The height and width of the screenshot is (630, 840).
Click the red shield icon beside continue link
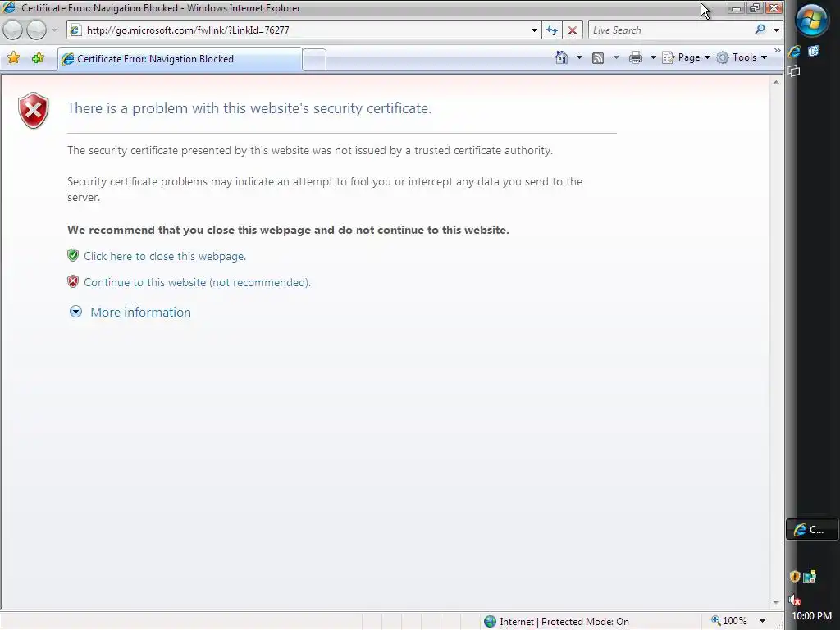(x=73, y=281)
